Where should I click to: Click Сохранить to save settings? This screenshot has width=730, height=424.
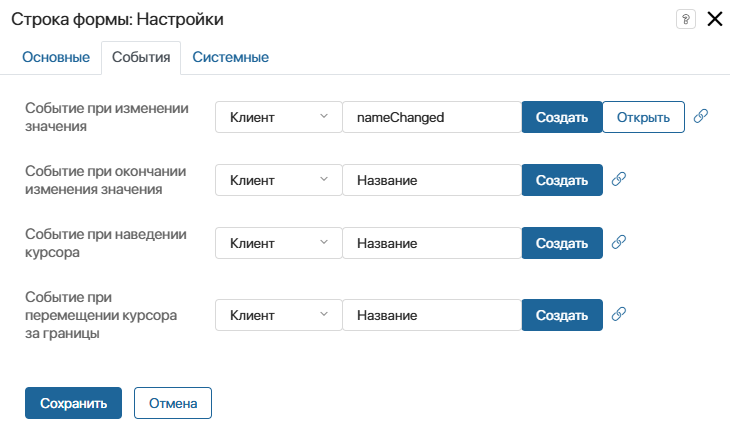pos(73,403)
